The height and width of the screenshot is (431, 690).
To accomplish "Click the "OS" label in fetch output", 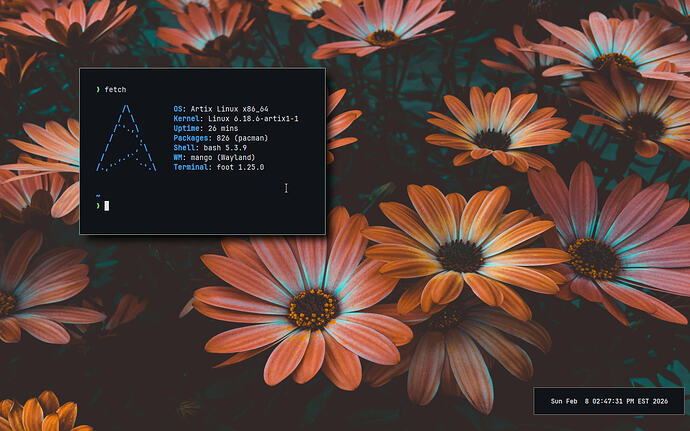I will (x=178, y=108).
